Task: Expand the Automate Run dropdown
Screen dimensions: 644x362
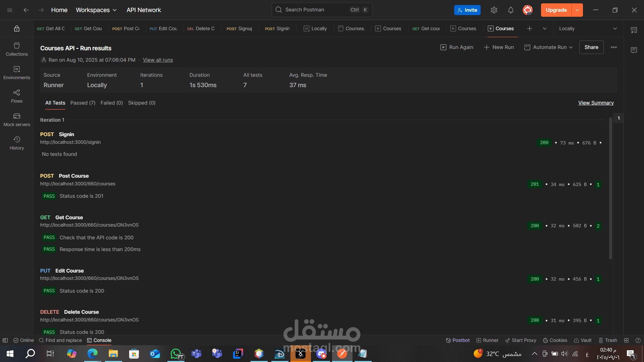Action: pos(548,47)
